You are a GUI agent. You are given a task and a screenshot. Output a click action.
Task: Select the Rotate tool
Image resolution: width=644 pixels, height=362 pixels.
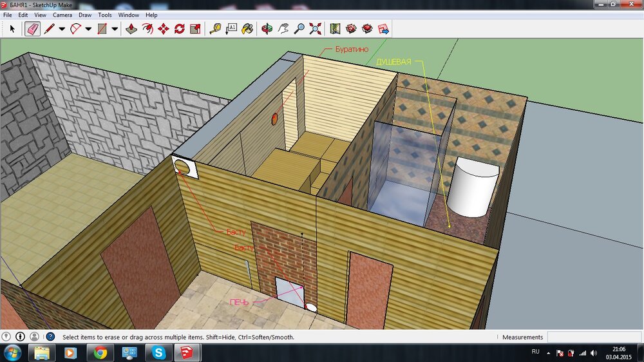pyautogui.click(x=180, y=28)
